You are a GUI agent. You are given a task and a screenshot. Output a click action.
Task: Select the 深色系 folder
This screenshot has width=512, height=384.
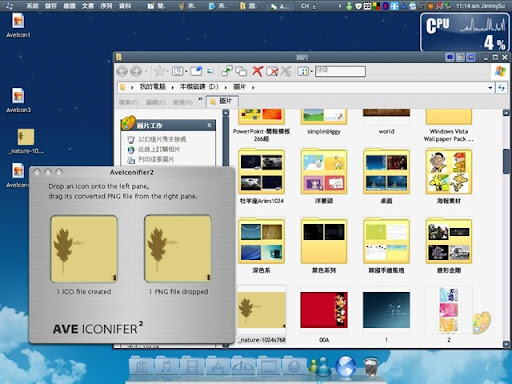coord(261,246)
